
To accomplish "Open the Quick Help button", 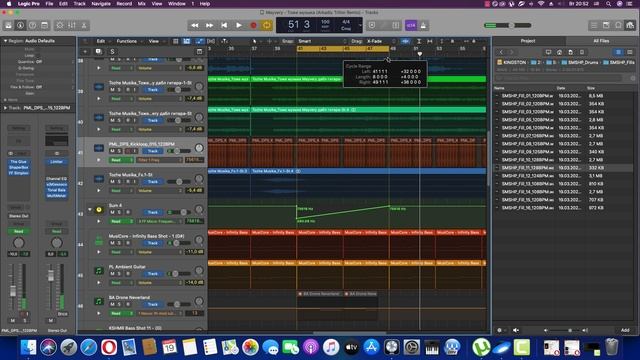I will click(x=32, y=25).
